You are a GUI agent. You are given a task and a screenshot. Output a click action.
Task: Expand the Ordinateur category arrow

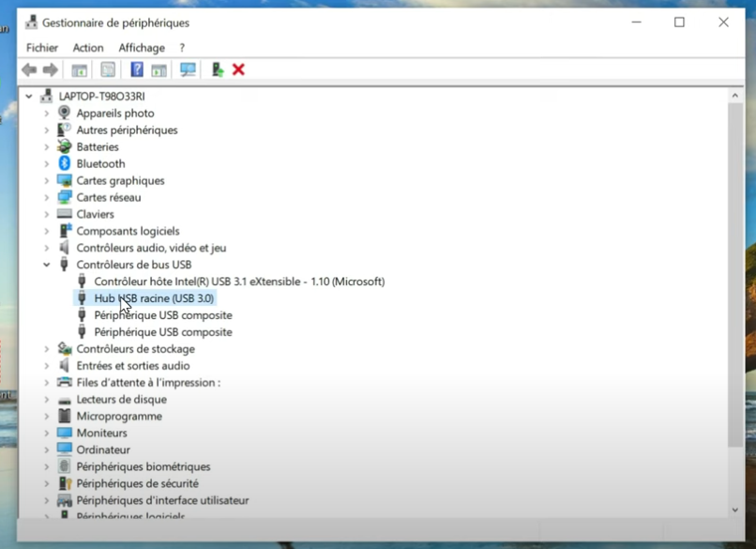click(x=46, y=450)
